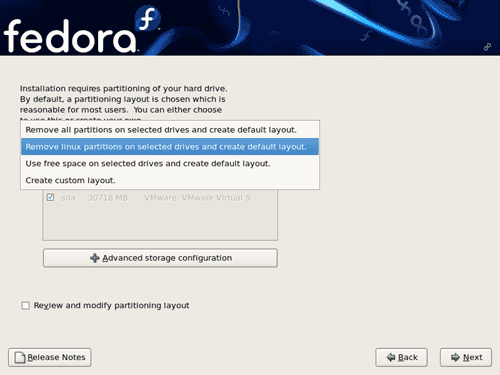Click the fedora wordmark in the banner
Viewport: 500px width, 375px height.
tap(70, 36)
